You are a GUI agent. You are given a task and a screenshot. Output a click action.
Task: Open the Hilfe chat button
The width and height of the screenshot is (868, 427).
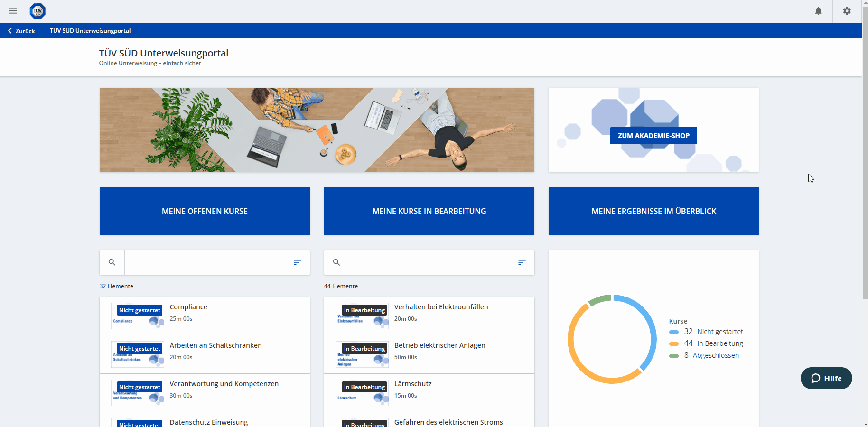826,378
